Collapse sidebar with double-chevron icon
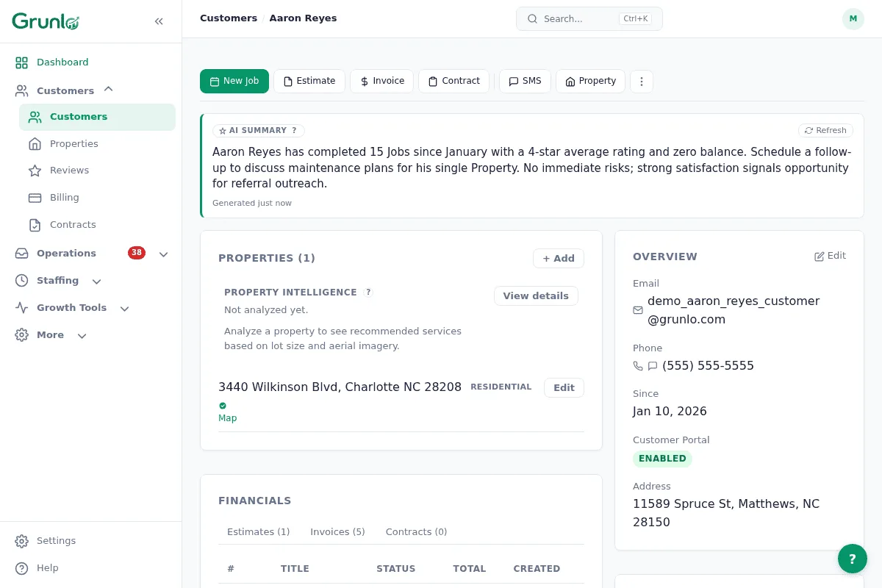The width and height of the screenshot is (882, 588). [159, 21]
